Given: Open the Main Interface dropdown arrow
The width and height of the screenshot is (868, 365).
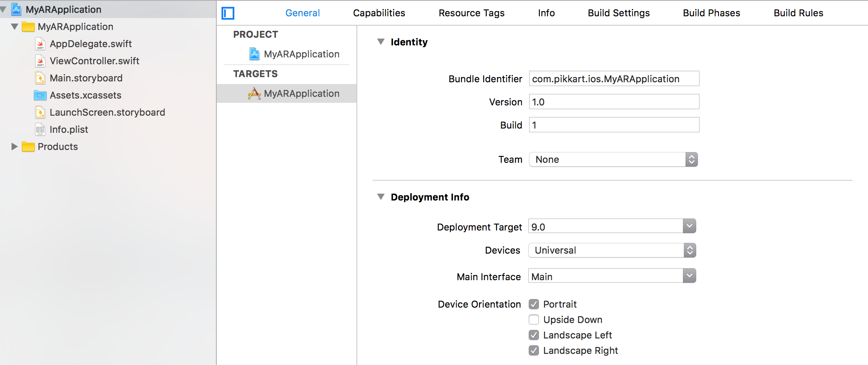Looking at the screenshot, I should (x=689, y=276).
